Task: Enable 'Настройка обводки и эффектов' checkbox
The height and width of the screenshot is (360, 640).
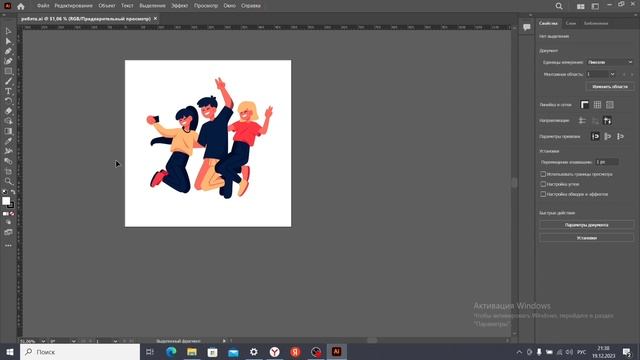Action: [x=543, y=194]
